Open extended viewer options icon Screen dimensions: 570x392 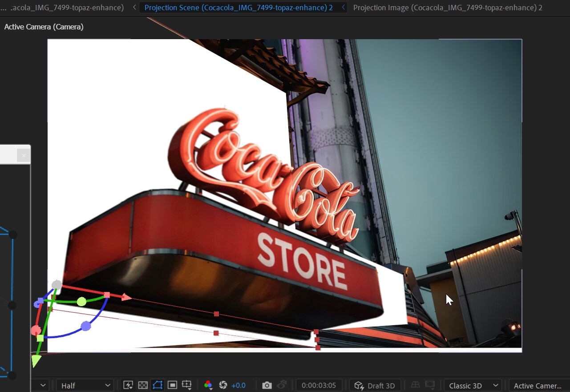click(x=430, y=385)
